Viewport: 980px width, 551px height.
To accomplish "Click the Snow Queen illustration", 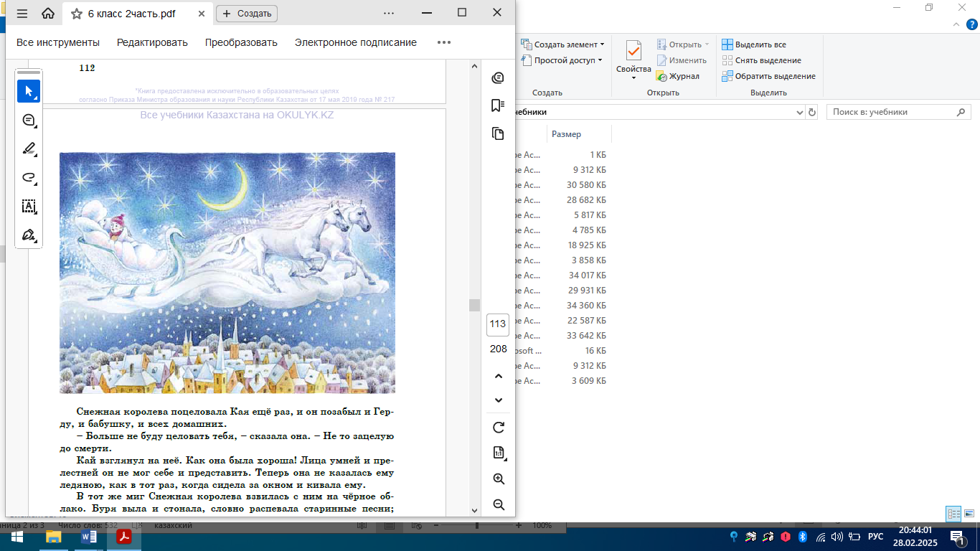I will [x=227, y=273].
